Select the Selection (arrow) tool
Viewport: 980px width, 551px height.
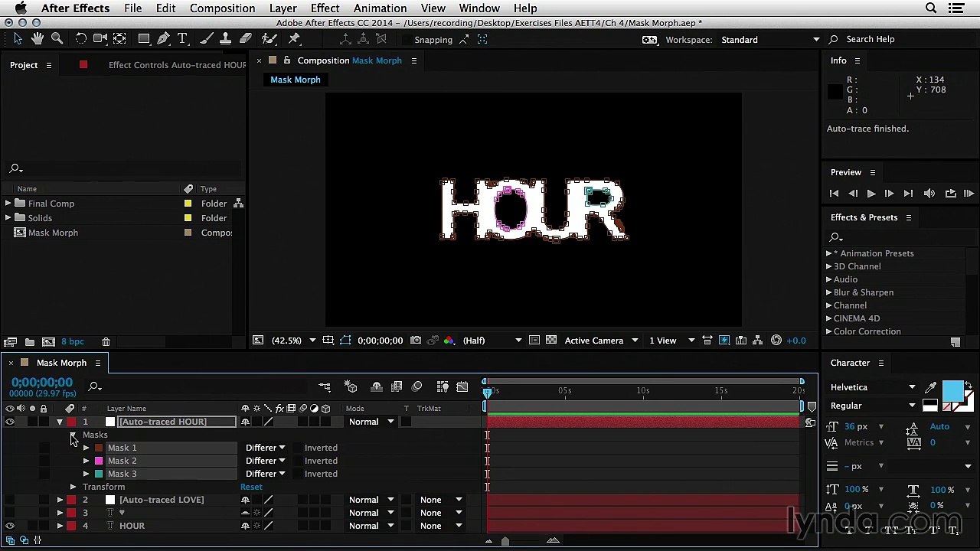tap(18, 39)
